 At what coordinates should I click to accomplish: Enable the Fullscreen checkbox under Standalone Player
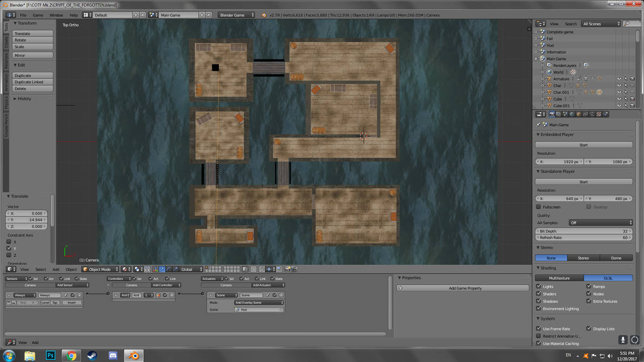click(539, 206)
